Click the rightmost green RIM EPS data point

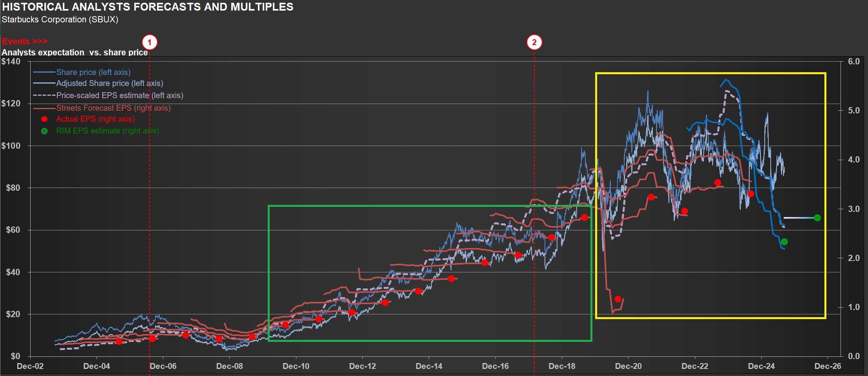(x=817, y=218)
